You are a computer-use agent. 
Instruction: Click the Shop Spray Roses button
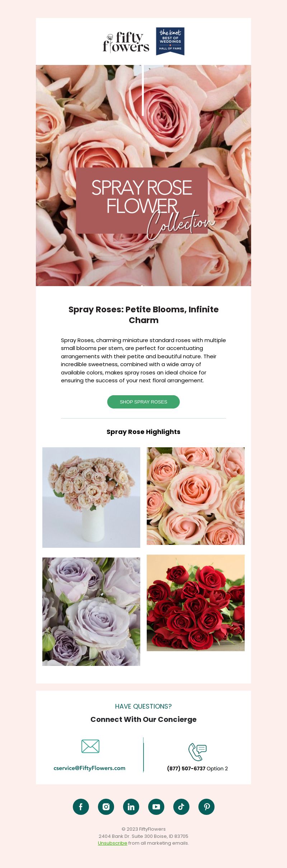point(143,402)
